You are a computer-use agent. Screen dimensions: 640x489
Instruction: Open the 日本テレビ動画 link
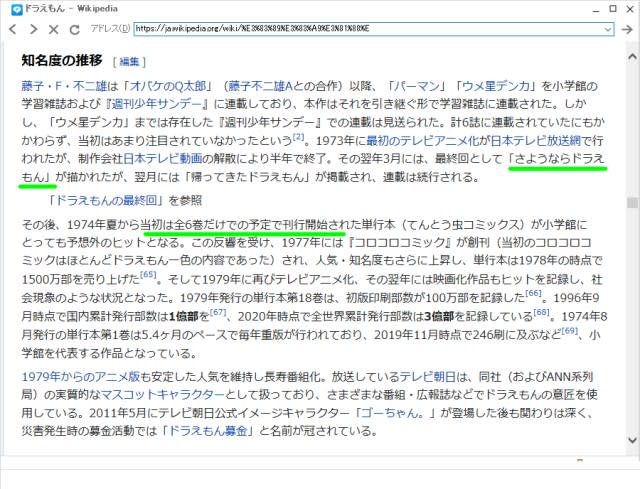tap(162, 158)
